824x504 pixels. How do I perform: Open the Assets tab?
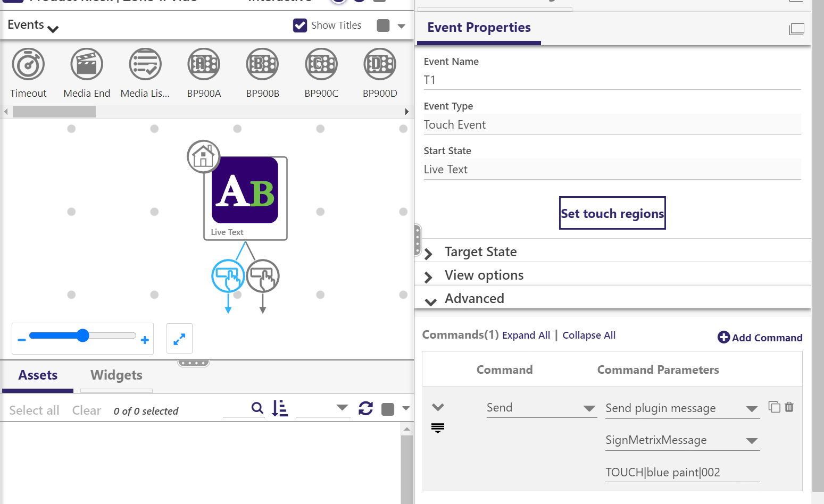pos(38,375)
